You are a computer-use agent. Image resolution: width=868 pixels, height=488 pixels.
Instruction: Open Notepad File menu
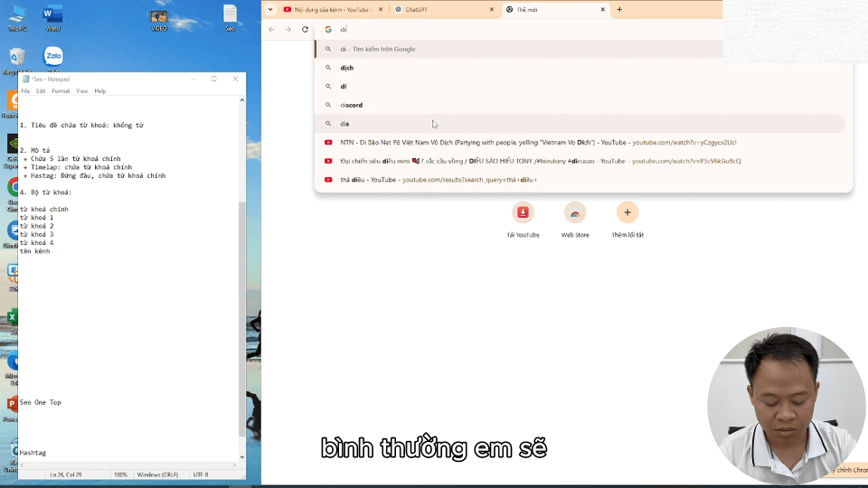click(25, 91)
